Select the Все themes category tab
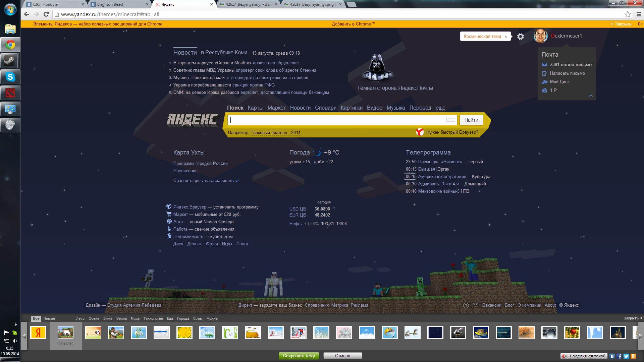This screenshot has height=362, width=644. [x=36, y=318]
